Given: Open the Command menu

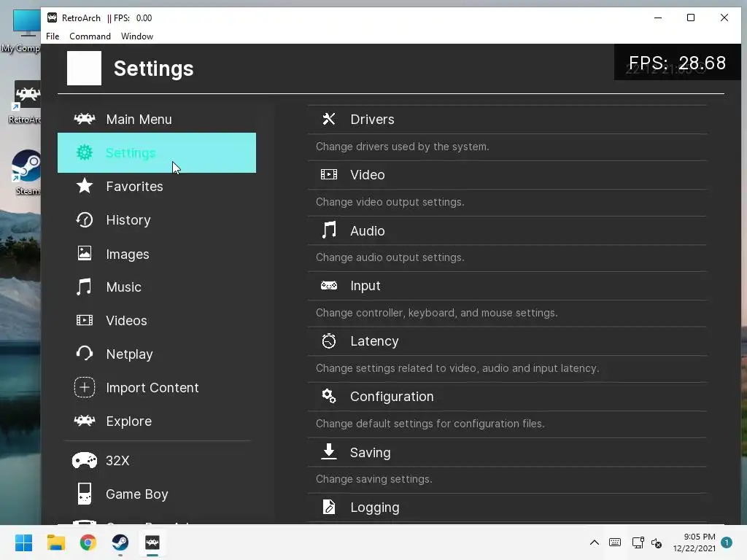Looking at the screenshot, I should pos(90,36).
